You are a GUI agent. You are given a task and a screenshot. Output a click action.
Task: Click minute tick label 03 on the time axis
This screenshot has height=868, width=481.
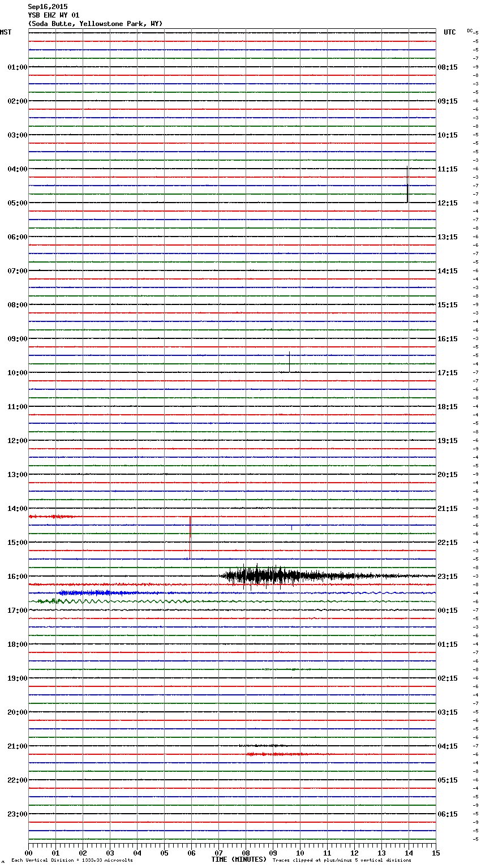pos(110,853)
